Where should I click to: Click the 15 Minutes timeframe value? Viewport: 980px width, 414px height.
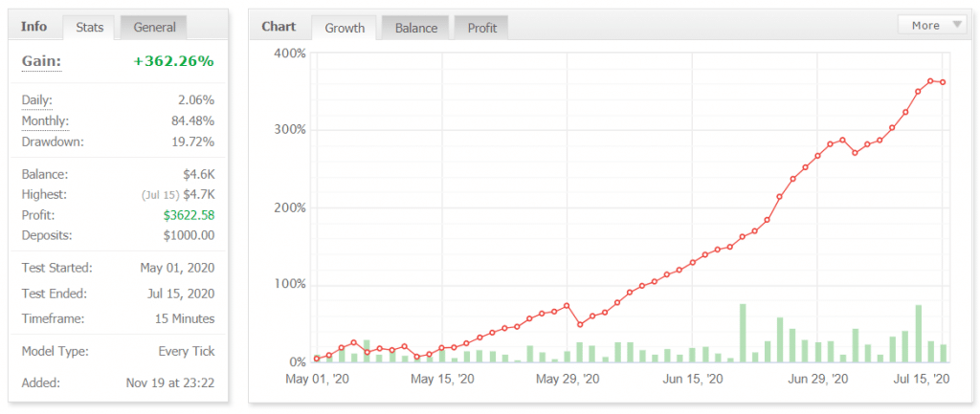coord(185,318)
